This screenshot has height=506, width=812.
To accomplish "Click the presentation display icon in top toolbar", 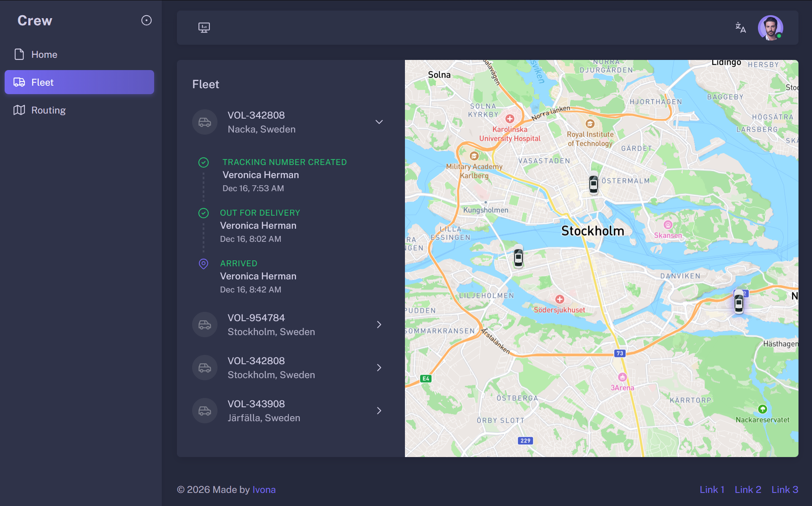I will pos(204,27).
